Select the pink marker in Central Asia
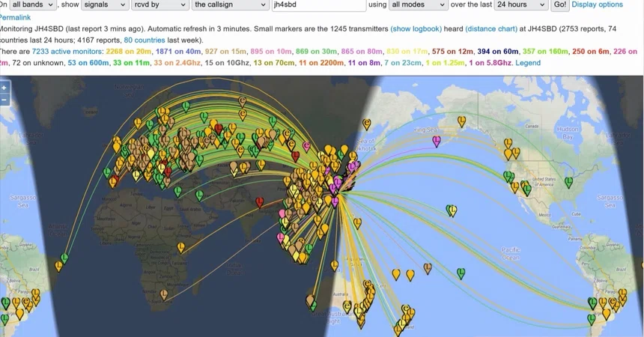 306,146
